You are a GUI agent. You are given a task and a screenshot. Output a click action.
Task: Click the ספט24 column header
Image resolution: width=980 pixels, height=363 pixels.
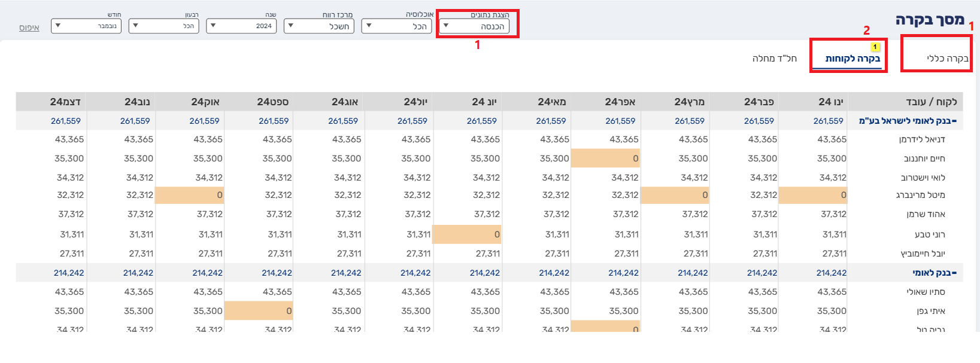pyautogui.click(x=273, y=102)
